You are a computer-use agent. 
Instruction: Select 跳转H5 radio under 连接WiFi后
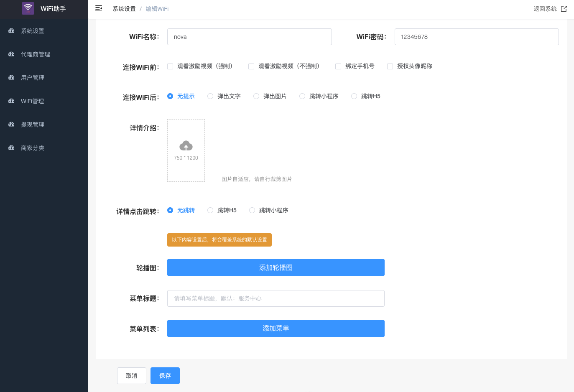[354, 96]
